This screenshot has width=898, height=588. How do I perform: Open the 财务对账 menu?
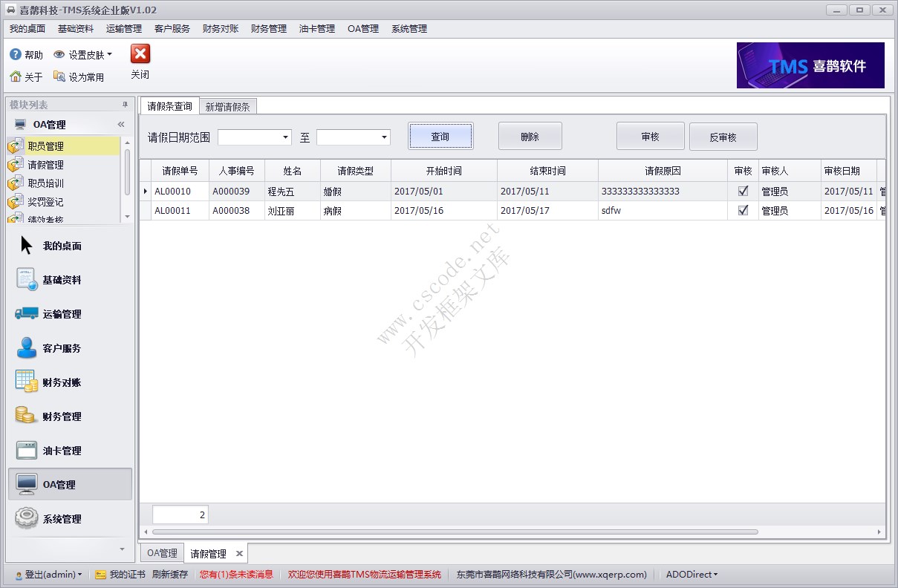click(221, 29)
